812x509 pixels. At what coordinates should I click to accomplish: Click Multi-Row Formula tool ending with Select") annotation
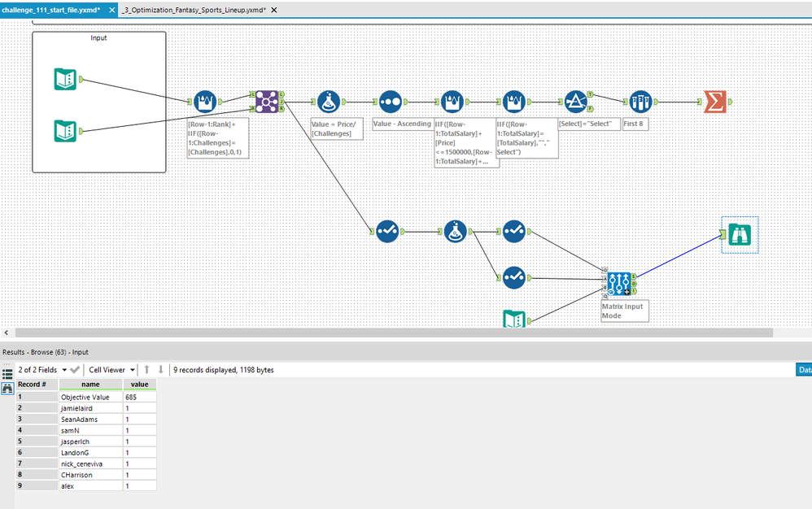[513, 102]
